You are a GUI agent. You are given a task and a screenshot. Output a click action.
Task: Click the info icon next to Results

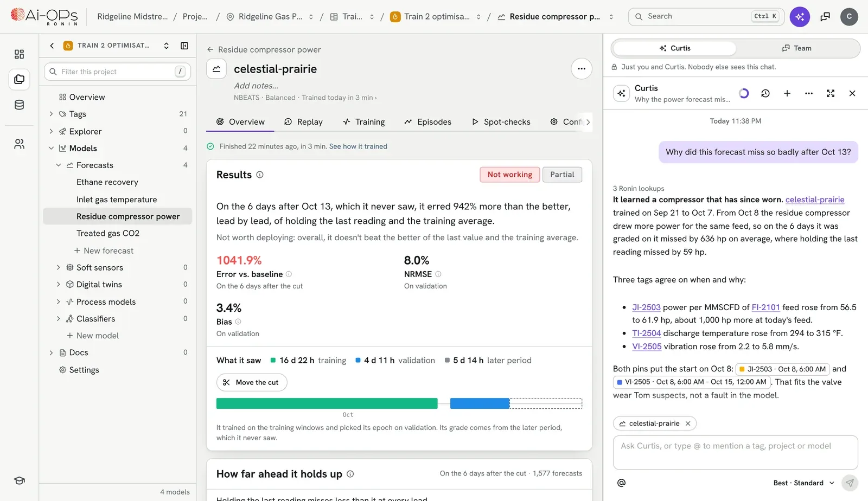tap(260, 175)
